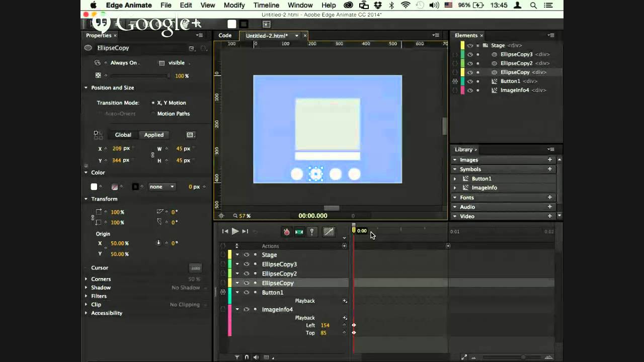Viewport: 644px width, 362px height.
Task: Open the Modify menu
Action: point(234,5)
